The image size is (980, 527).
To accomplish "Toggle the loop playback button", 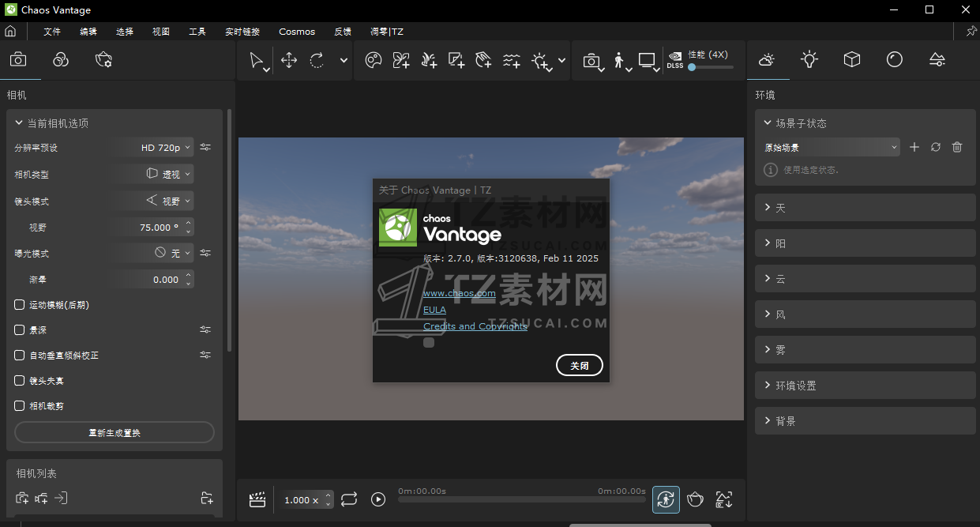I will click(x=349, y=499).
